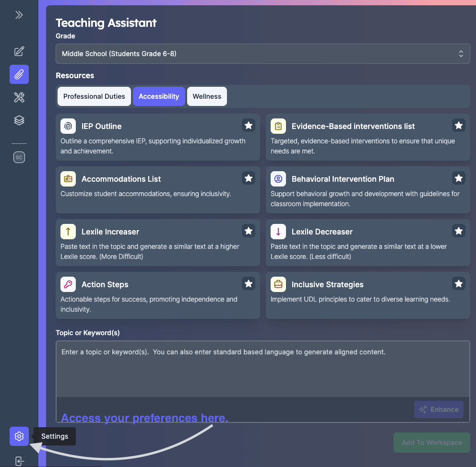Image resolution: width=476 pixels, height=467 pixels.
Task: Select the Lexile Increaser card title
Action: (110, 232)
